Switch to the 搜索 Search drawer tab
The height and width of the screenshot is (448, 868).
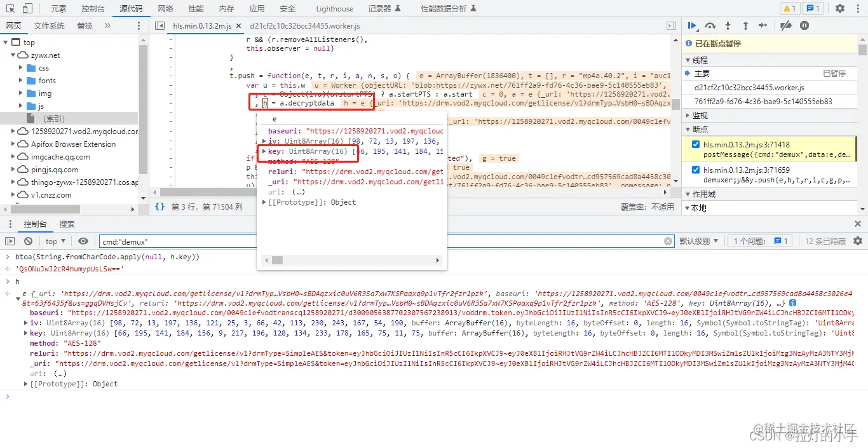pos(67,224)
